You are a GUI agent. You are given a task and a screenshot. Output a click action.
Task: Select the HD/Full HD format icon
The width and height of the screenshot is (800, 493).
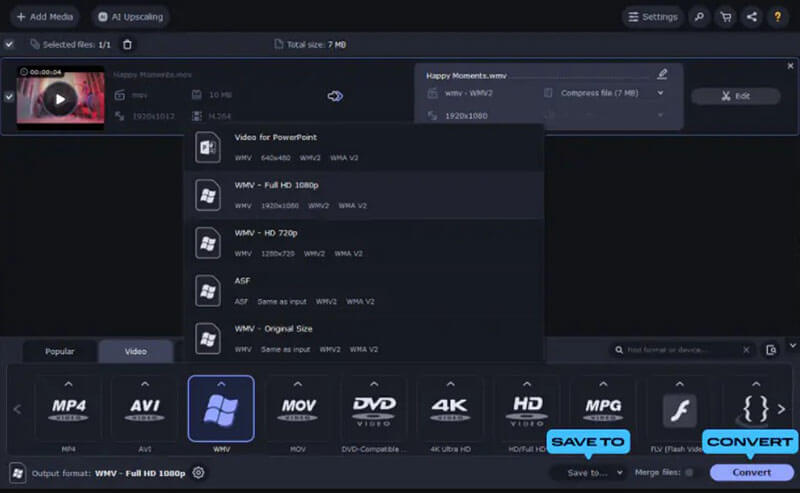[x=527, y=409]
